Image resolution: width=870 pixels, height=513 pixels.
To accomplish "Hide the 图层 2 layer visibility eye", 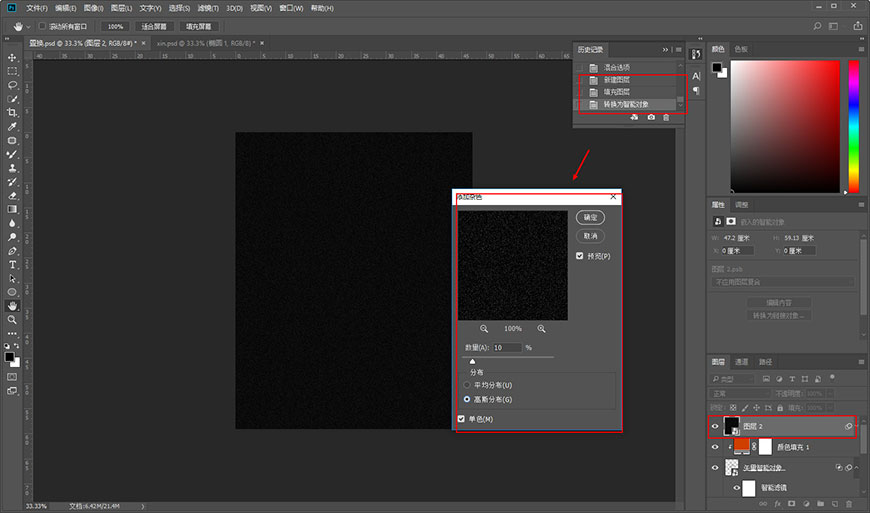I will pos(715,426).
